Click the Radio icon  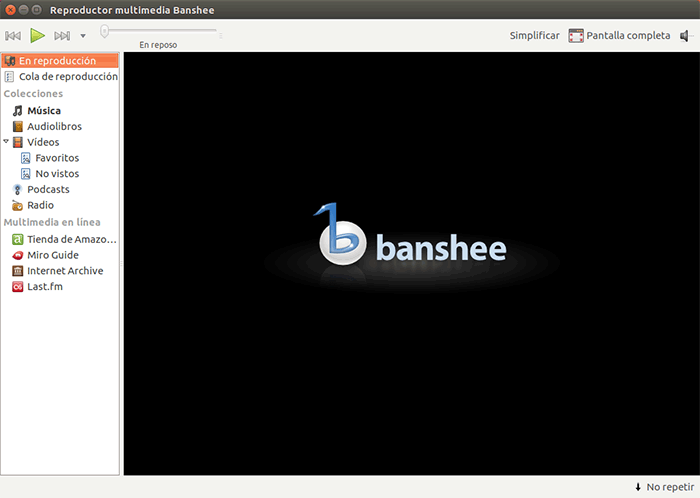pos(17,206)
